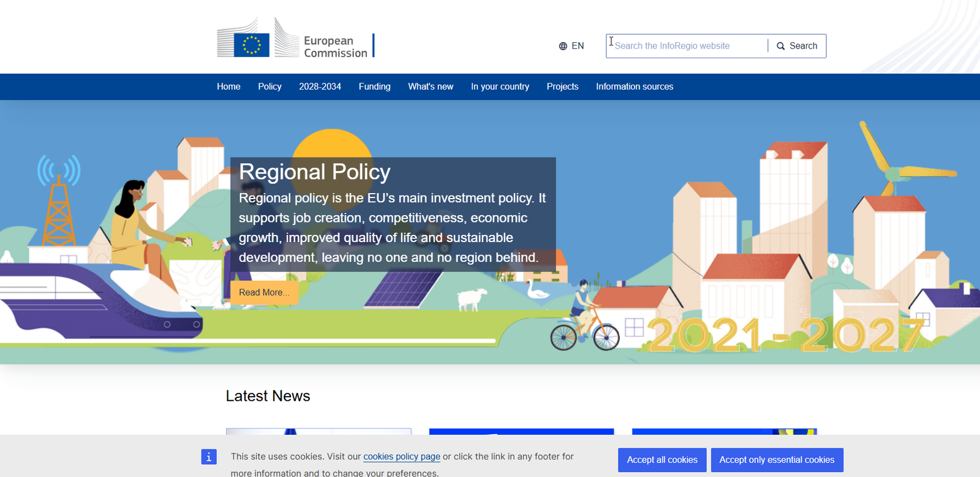Open the Policy menu
The image size is (980, 477).
tap(269, 86)
